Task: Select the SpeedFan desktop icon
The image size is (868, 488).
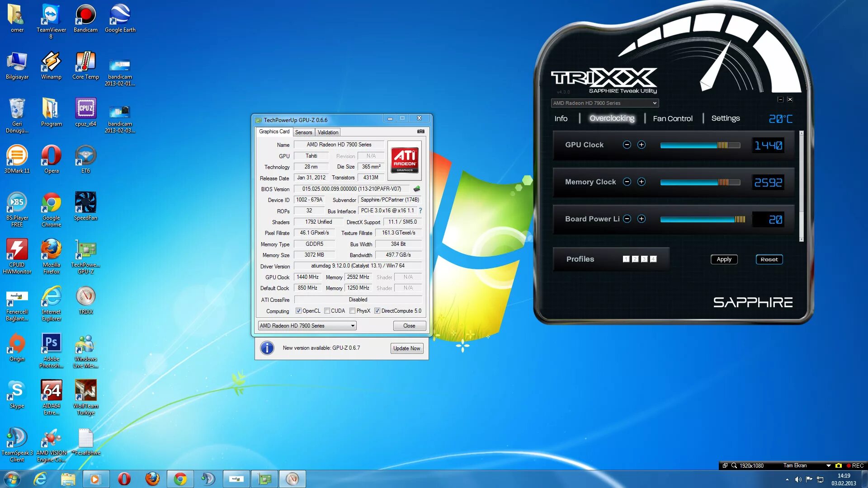Action: point(85,206)
